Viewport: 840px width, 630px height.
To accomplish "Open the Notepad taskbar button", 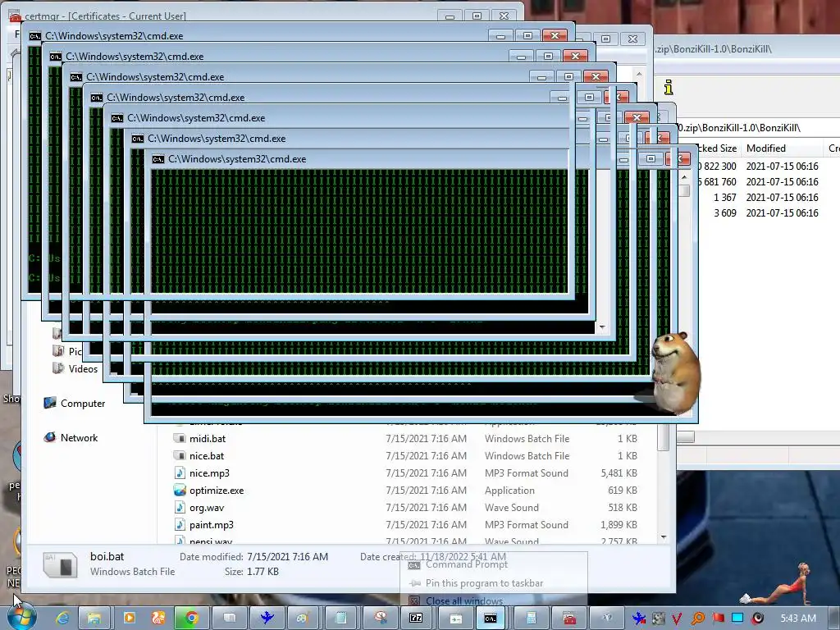I will click(x=340, y=618).
